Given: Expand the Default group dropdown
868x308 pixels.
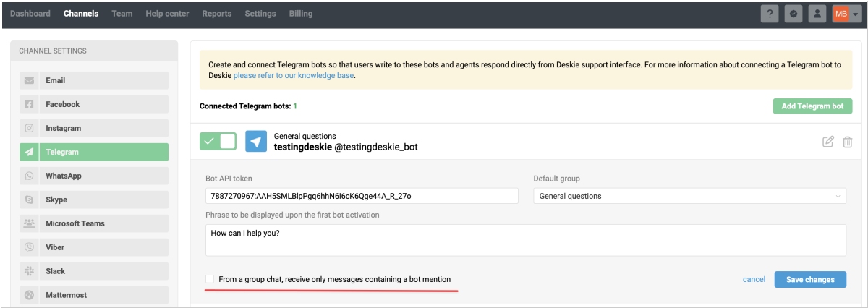Looking at the screenshot, I should point(689,196).
